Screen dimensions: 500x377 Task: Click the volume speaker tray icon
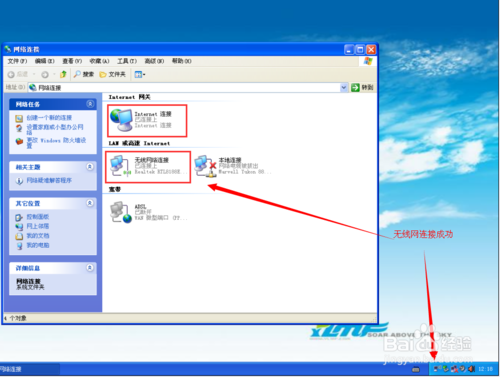[471, 369]
